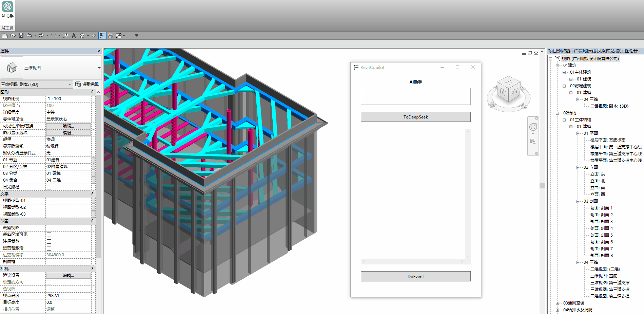Select 三维视图: 副本: {3D} in project browser
644x314 pixels.
point(609,106)
